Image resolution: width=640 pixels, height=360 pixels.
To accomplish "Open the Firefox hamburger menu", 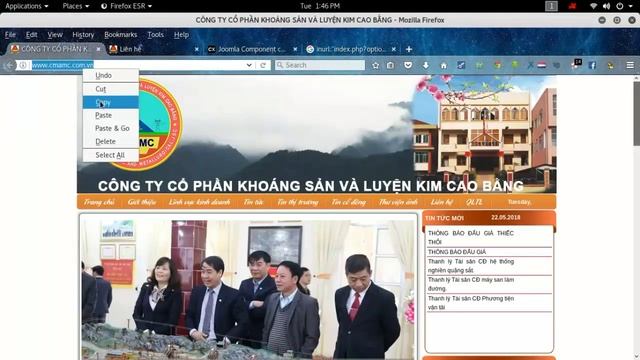I will pos(630,65).
